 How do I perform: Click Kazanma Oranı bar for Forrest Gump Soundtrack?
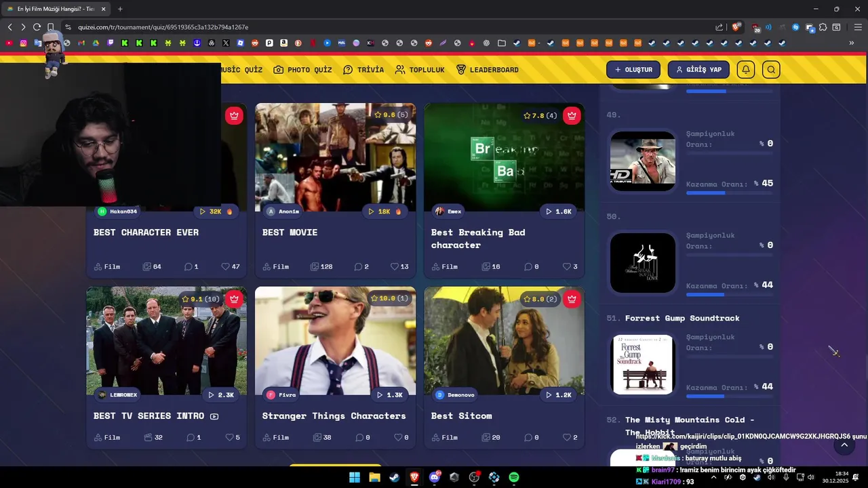(730, 396)
